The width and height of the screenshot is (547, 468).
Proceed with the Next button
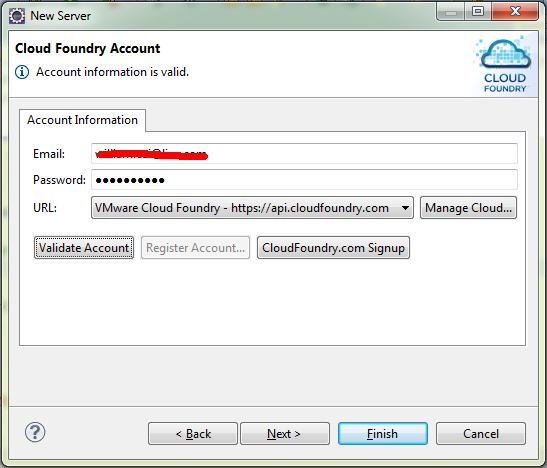tap(285, 434)
